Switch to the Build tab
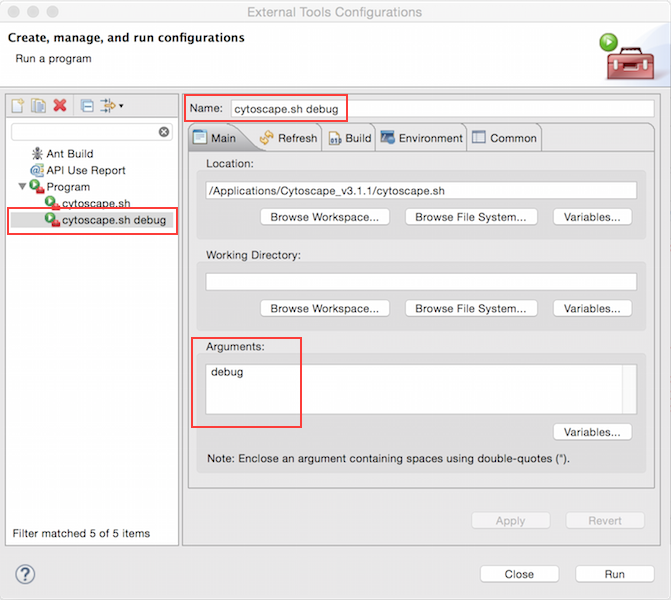The image size is (671, 600). pyautogui.click(x=350, y=138)
